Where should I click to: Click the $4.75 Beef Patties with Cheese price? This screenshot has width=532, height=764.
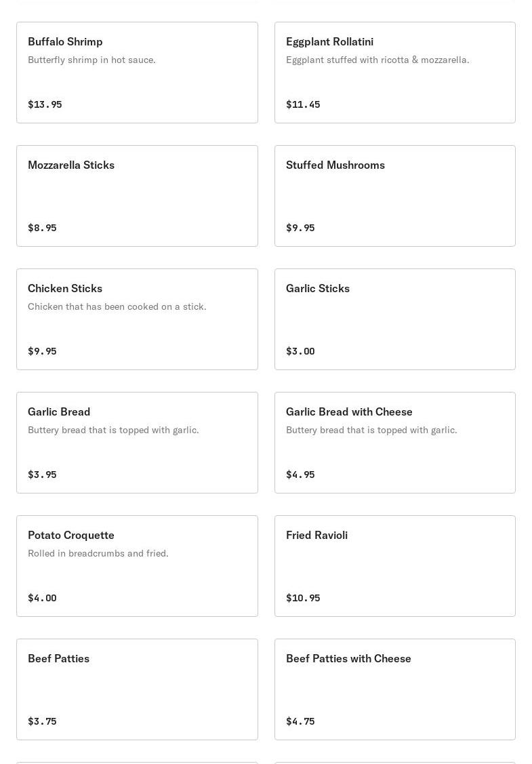[x=300, y=721]
